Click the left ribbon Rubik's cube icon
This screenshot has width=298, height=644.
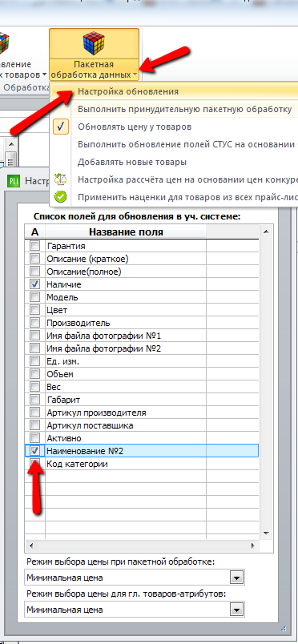[x=5, y=42]
